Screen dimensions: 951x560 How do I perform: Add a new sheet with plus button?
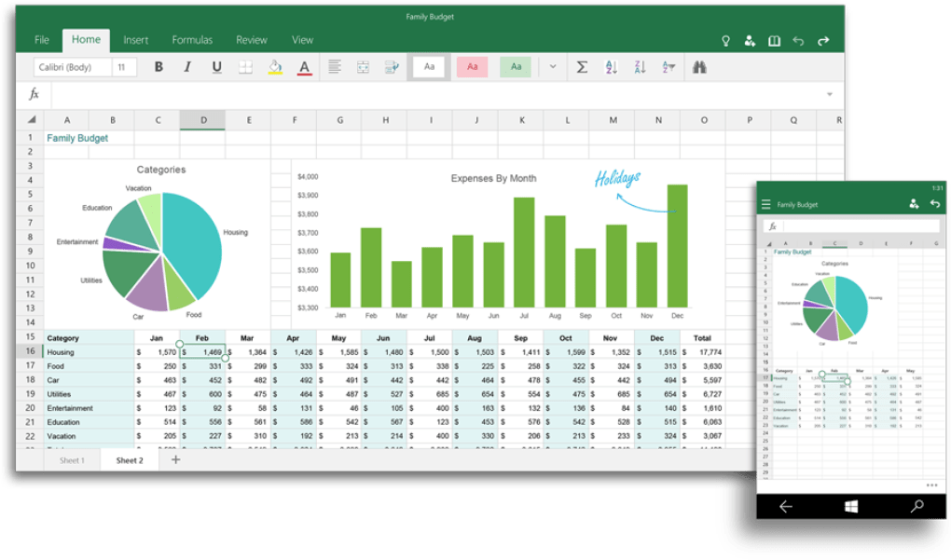point(175,459)
